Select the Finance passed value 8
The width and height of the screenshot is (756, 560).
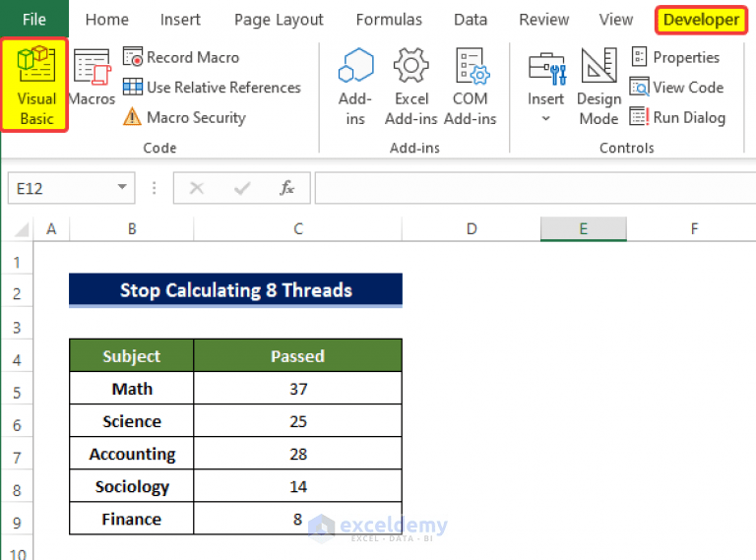[297, 519]
